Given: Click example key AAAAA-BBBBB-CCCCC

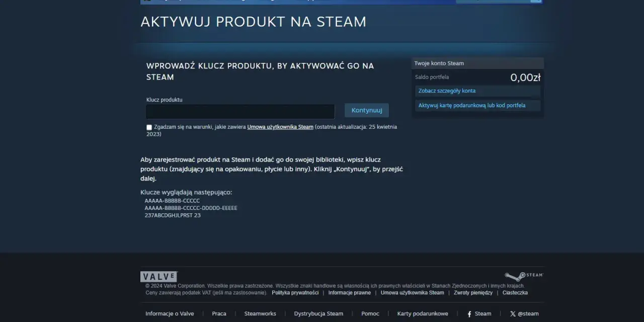Looking at the screenshot, I should pos(172,201).
